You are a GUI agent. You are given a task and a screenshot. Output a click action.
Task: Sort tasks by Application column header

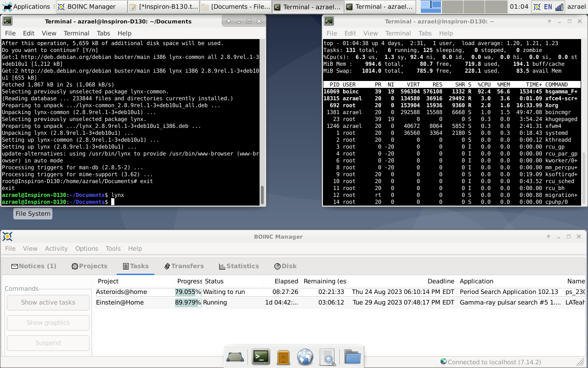click(x=510, y=281)
